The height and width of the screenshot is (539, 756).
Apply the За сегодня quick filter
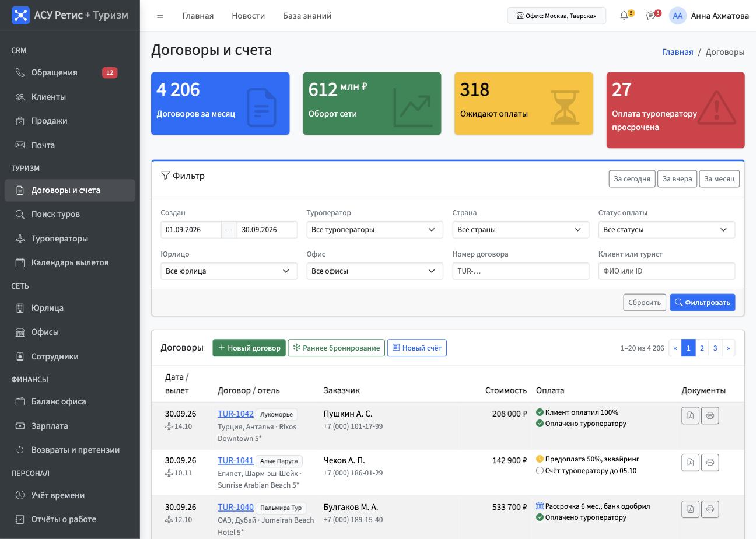[632, 179]
